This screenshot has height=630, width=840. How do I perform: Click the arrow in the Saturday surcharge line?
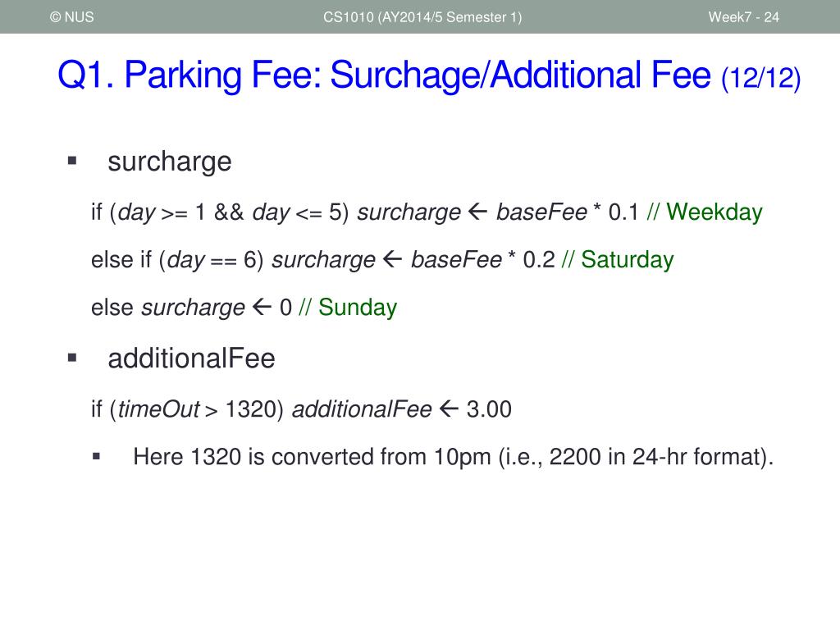click(392, 259)
